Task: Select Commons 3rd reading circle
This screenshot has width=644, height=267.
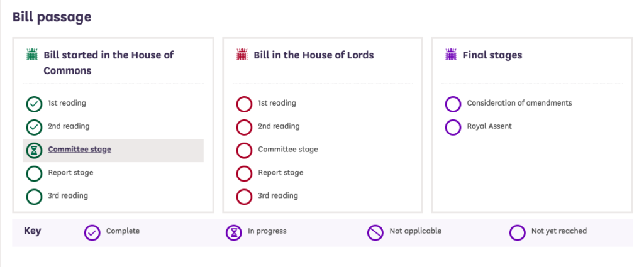Action: click(34, 197)
